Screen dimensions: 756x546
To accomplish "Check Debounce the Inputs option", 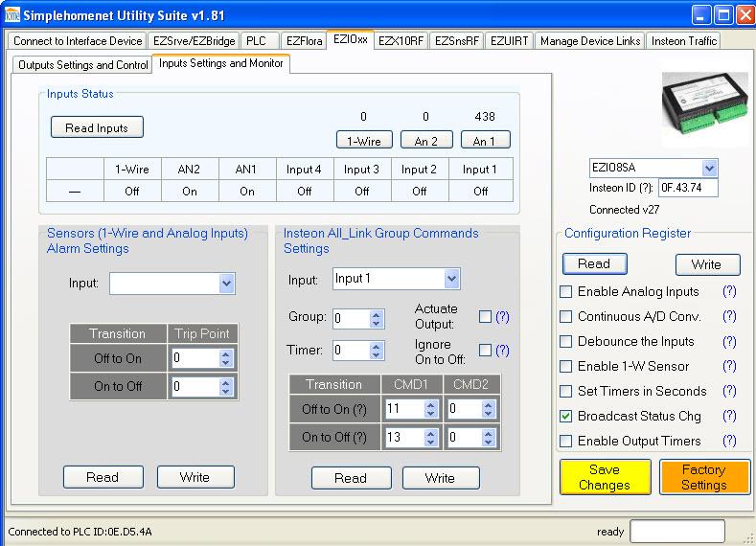I will (566, 342).
